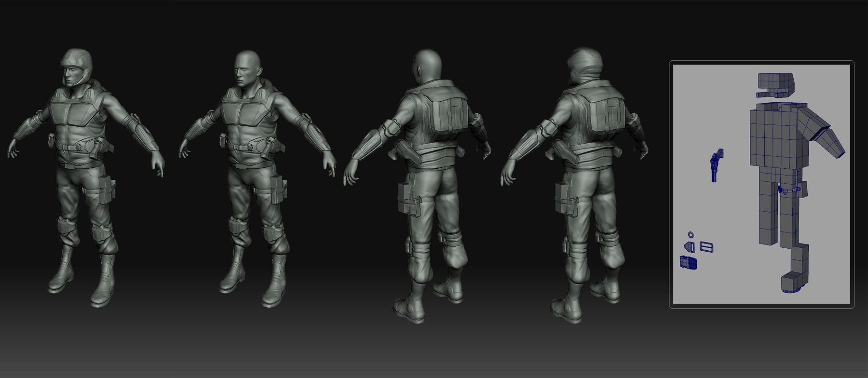Click the dense blue pouch mesh in the inset
868x378 pixels.
point(688,263)
